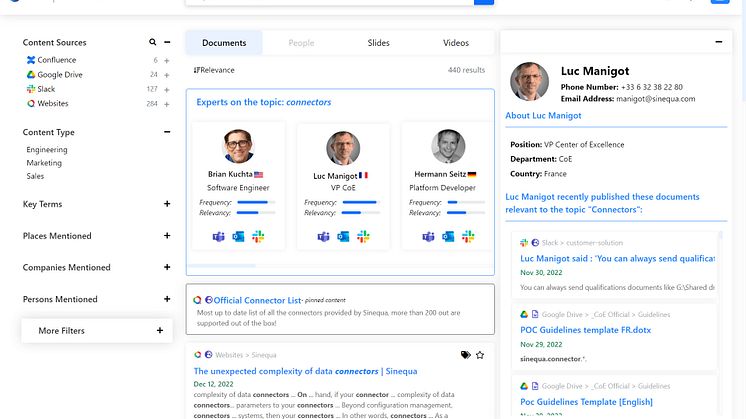Click the Relevance sort icon

coord(197,70)
